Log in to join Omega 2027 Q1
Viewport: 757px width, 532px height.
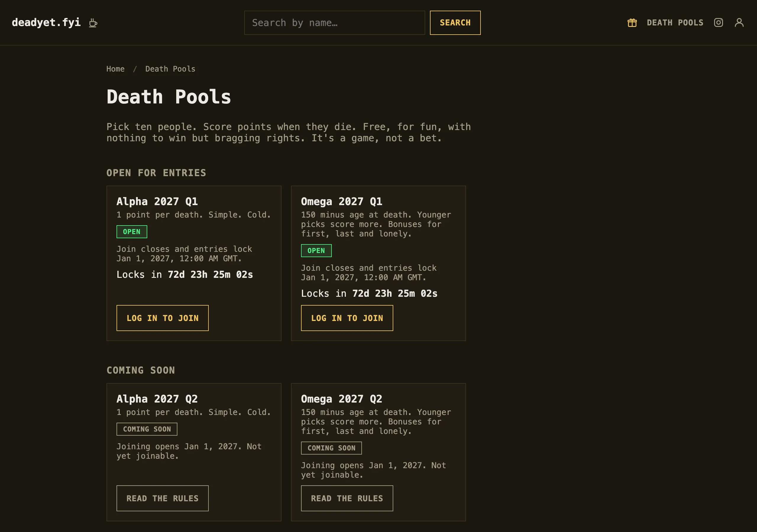[347, 318]
